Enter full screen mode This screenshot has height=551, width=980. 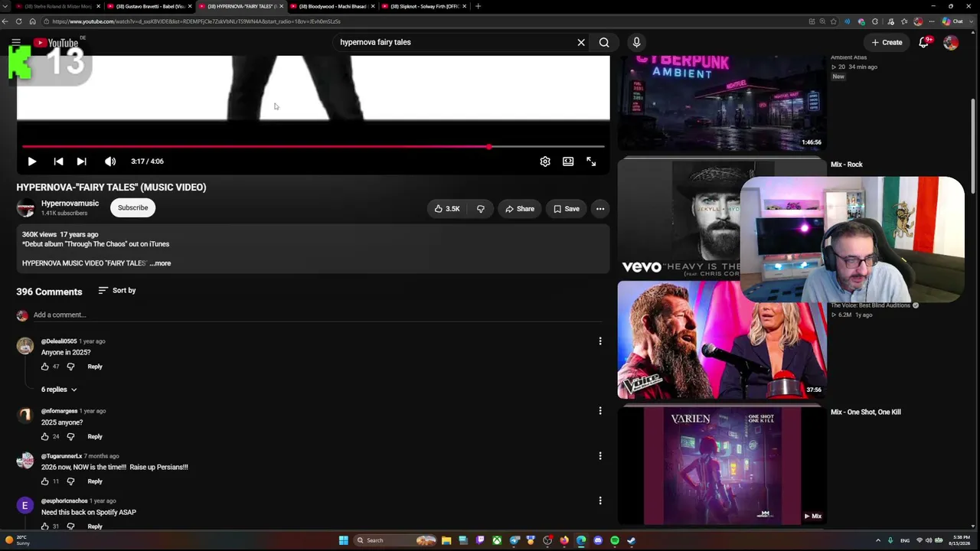click(591, 161)
